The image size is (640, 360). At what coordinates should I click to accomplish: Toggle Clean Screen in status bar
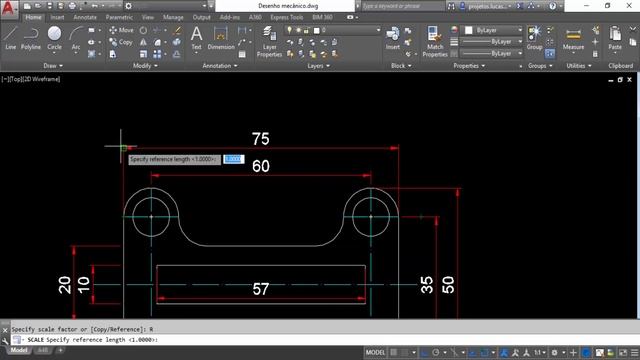(623, 352)
